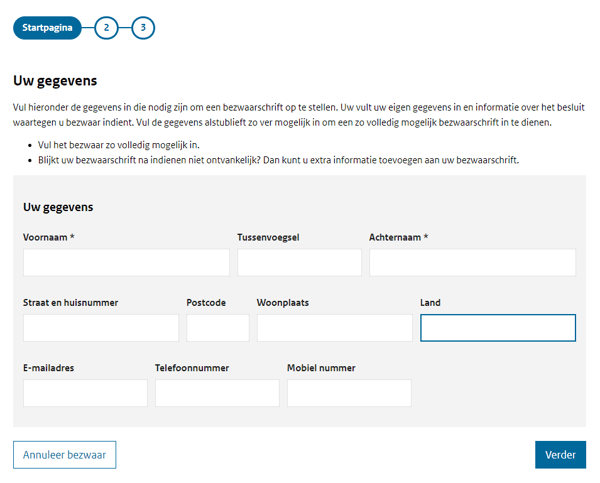Click the Annuleer bezwaar button
600x483 pixels.
point(64,455)
